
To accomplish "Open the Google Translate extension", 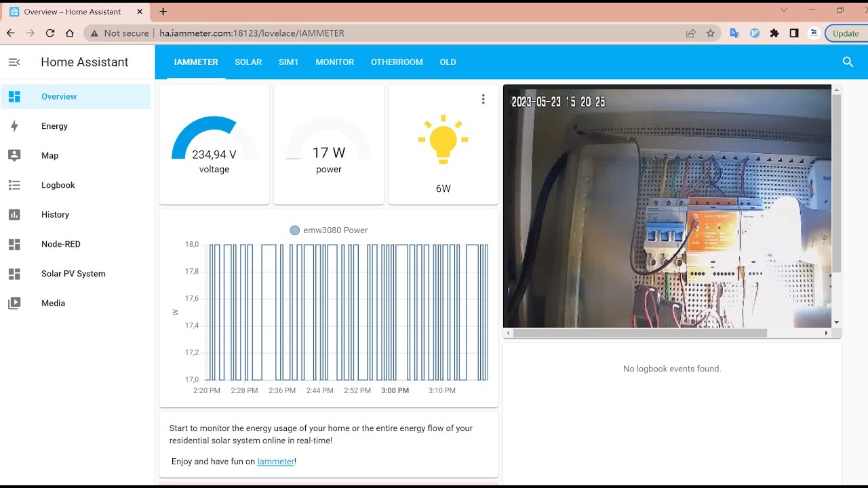I will (x=734, y=33).
